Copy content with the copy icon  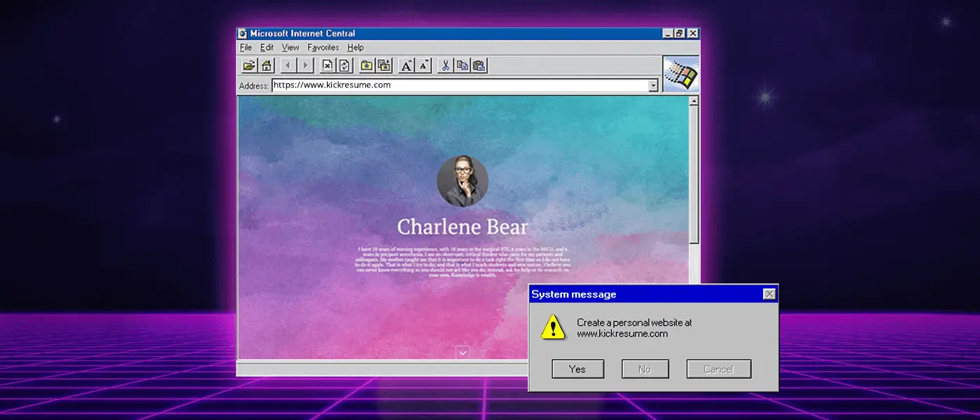(x=463, y=65)
